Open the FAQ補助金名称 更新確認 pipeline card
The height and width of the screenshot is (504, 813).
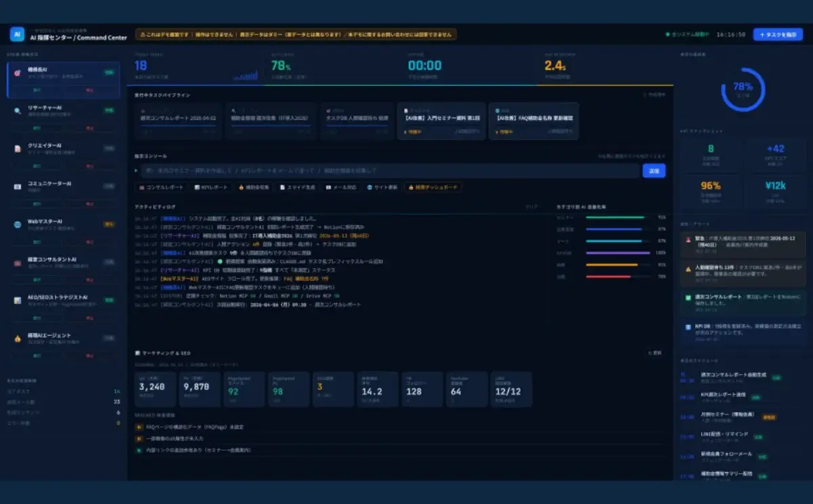click(x=534, y=121)
